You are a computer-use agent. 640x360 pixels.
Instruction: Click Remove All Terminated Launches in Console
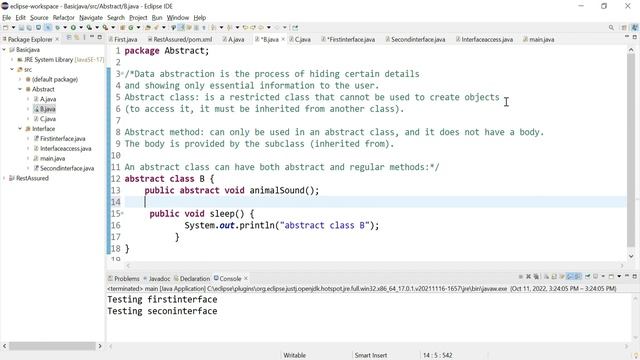536,277
